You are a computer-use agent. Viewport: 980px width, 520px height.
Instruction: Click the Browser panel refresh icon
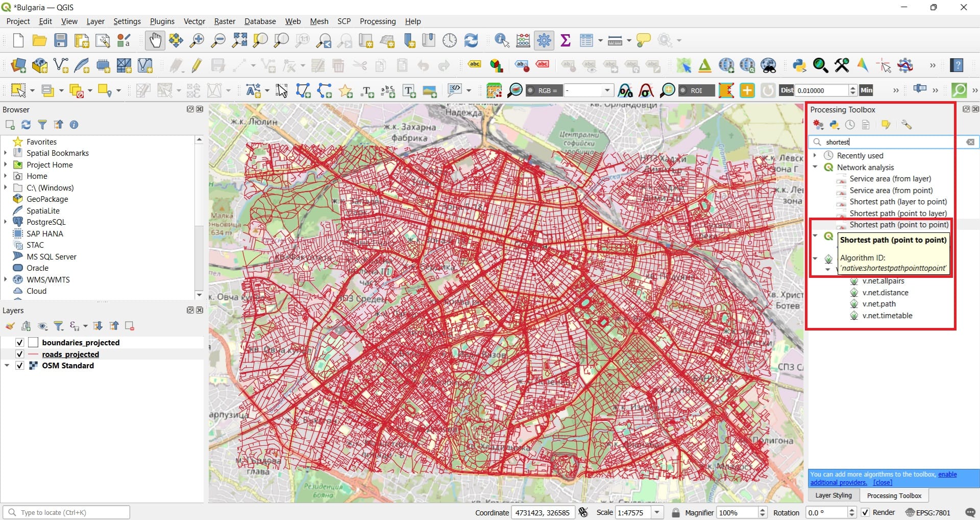pos(26,125)
